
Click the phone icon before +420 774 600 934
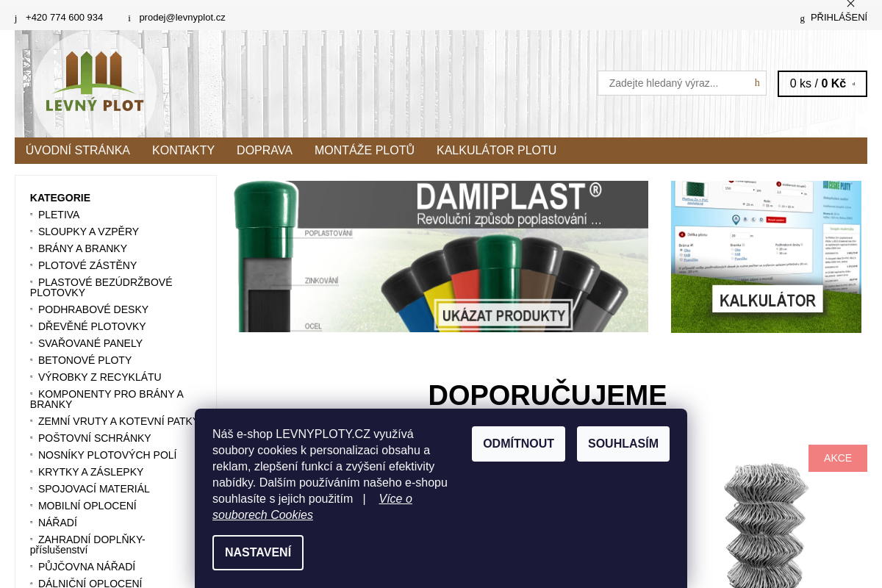[x=15, y=18]
